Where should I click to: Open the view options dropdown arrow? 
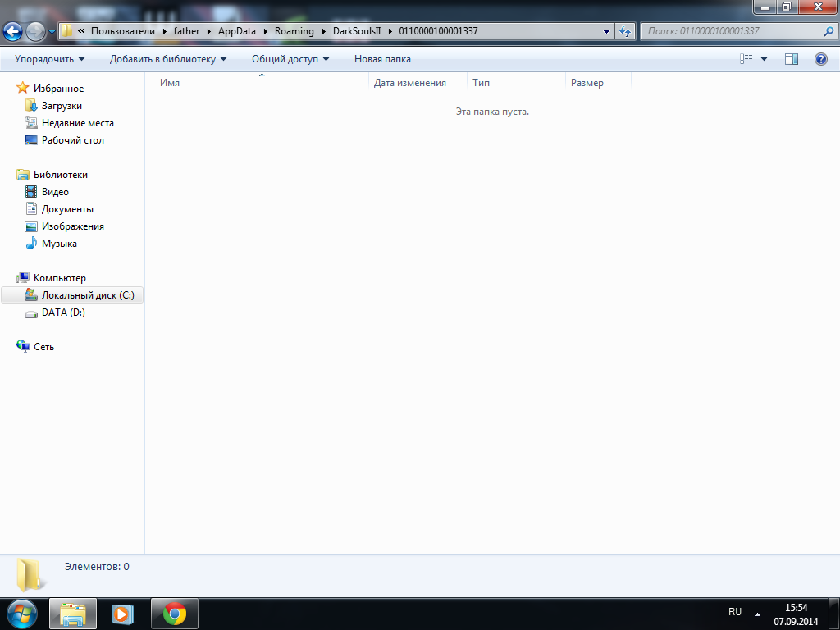pos(764,59)
